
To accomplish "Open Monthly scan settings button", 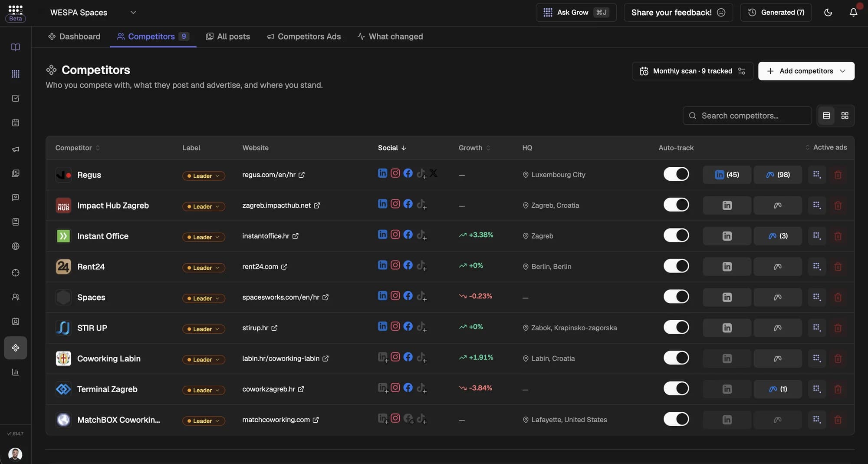I will 693,71.
